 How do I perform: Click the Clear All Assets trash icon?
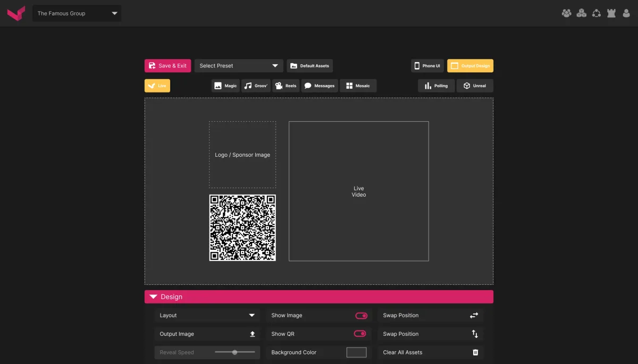click(x=475, y=352)
